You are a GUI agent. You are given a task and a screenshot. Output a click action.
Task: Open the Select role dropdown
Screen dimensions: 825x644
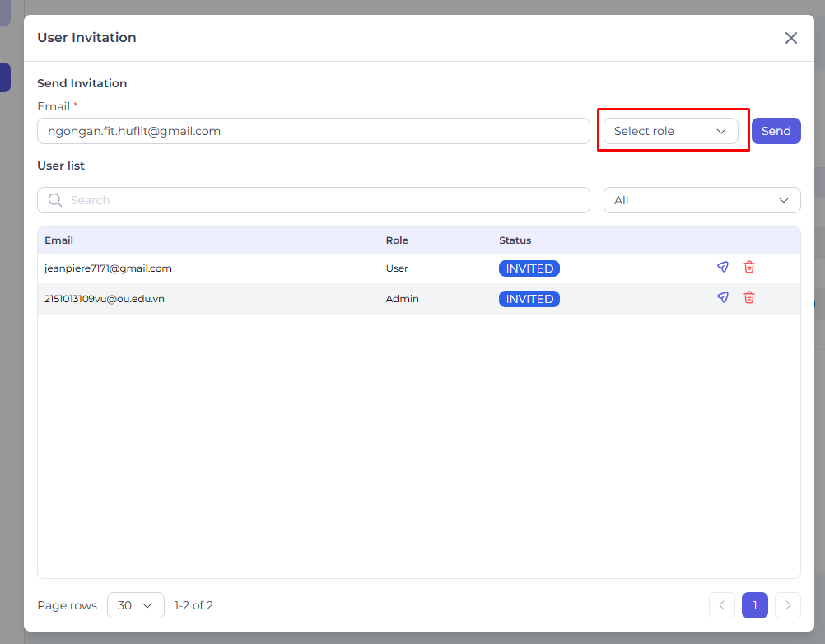(670, 131)
